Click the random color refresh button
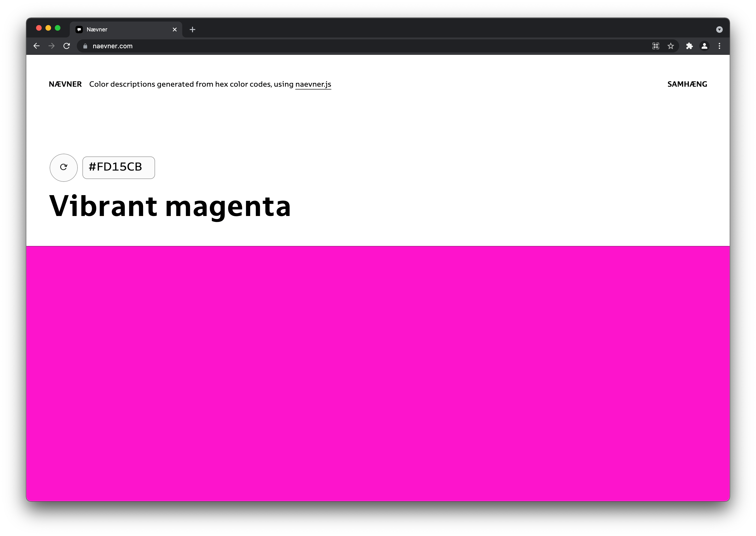This screenshot has height=536, width=756. coord(63,168)
